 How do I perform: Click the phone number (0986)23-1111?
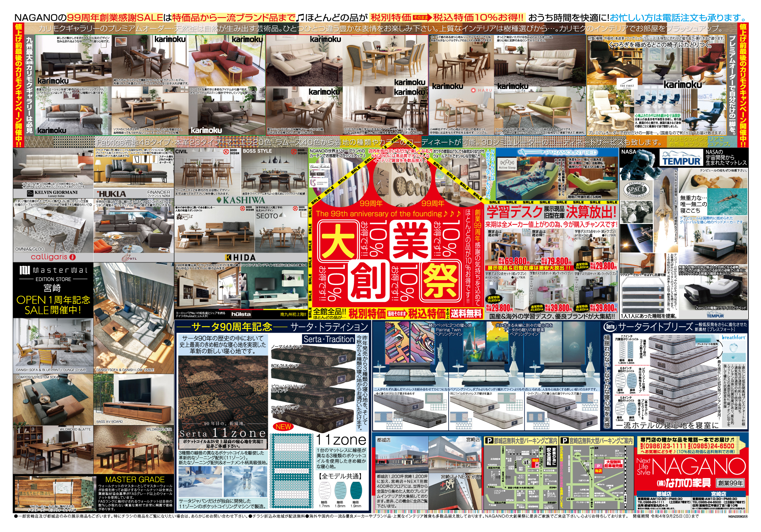point(665,446)
